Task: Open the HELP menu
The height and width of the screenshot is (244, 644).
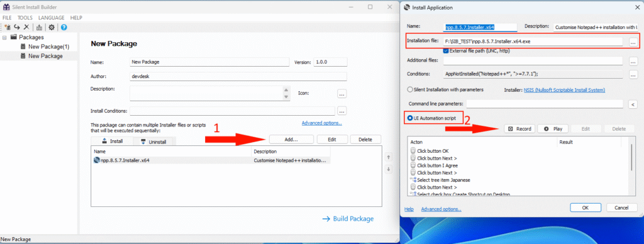Action: pyautogui.click(x=76, y=18)
